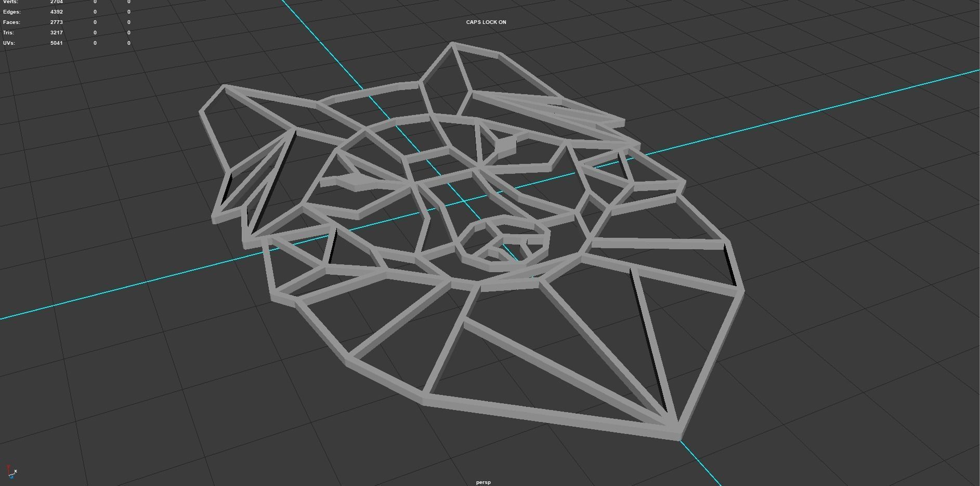
Task: Click the UVs: label in the HUD
Action: tap(9, 43)
